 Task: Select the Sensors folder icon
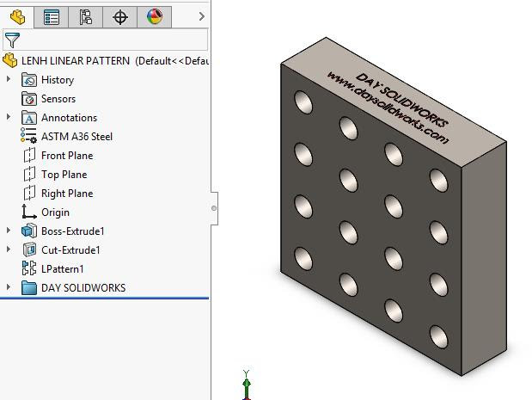(29, 99)
